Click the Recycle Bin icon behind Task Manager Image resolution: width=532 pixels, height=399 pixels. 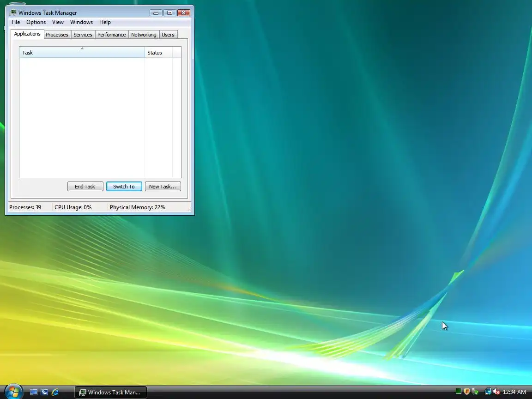[x=17, y=3]
